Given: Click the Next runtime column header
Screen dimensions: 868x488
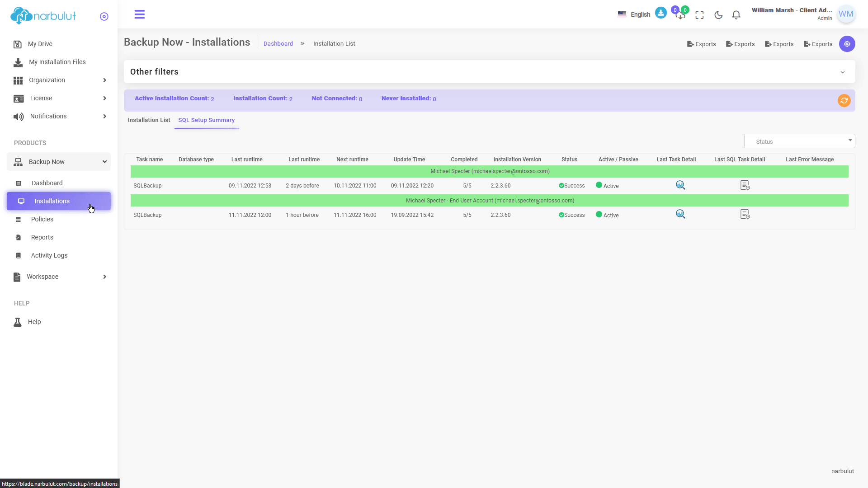Looking at the screenshot, I should (x=352, y=160).
